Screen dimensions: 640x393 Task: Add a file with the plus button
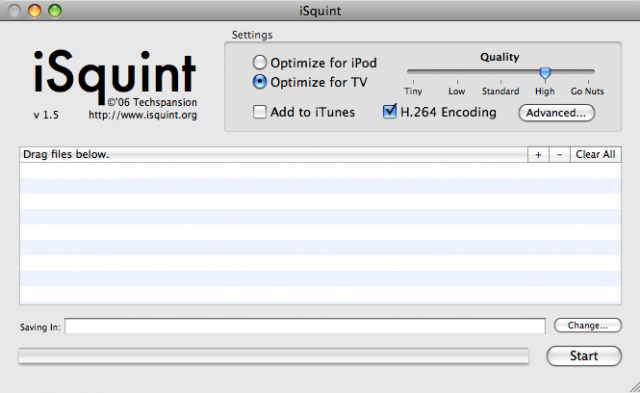(538, 155)
